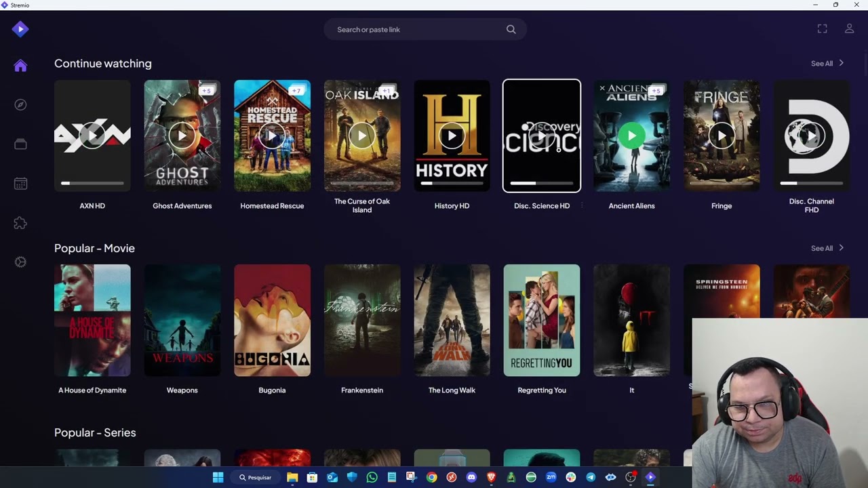
Task: Click the Pesquisar taskbar search box
Action: pos(255,477)
